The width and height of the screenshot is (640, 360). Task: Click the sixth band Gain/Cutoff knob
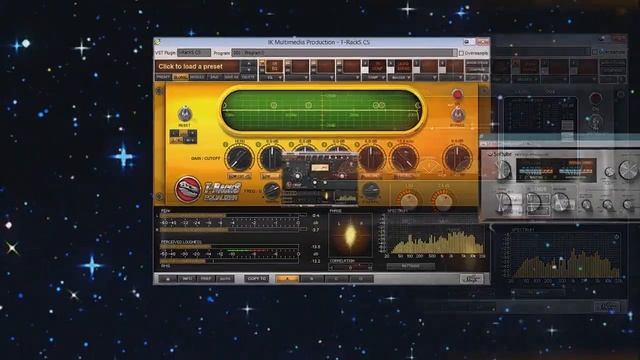(404, 158)
